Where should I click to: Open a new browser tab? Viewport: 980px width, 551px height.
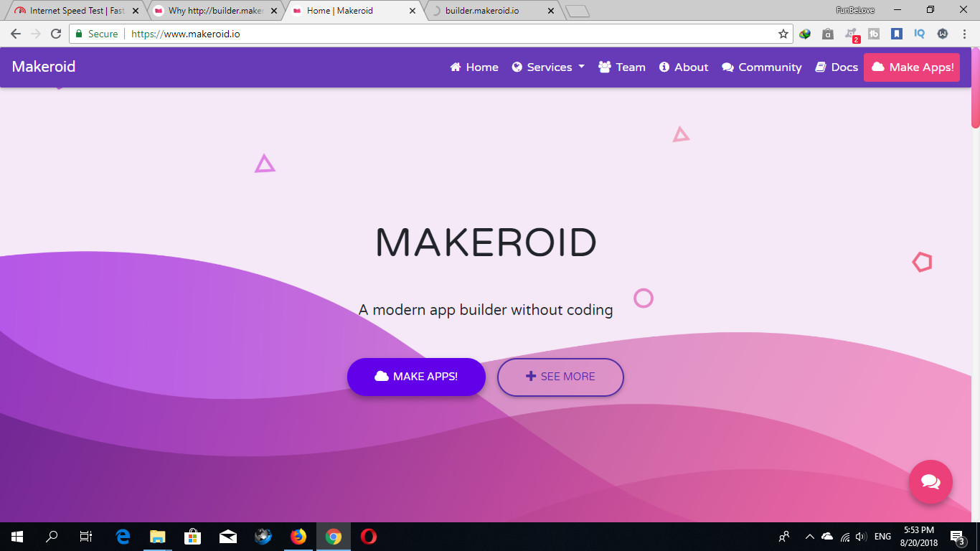pos(578,11)
